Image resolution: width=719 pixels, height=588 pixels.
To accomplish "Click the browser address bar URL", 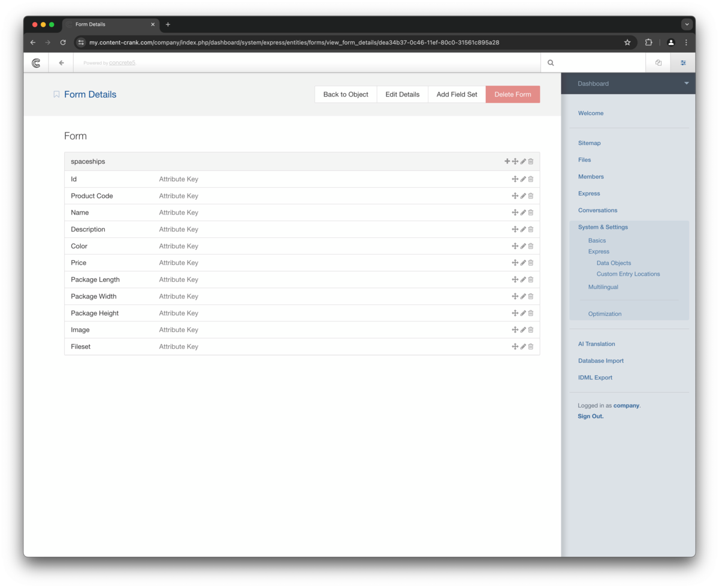I will [294, 43].
